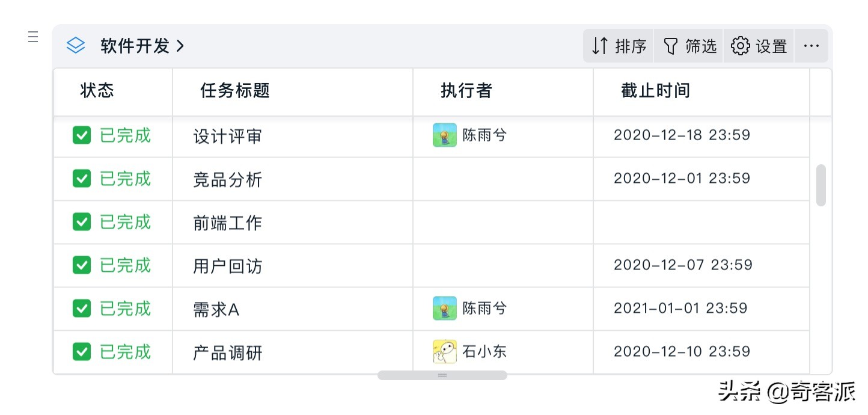Toggle the 前端工作 status checkbox
The height and width of the screenshot is (415, 868).
pos(82,222)
